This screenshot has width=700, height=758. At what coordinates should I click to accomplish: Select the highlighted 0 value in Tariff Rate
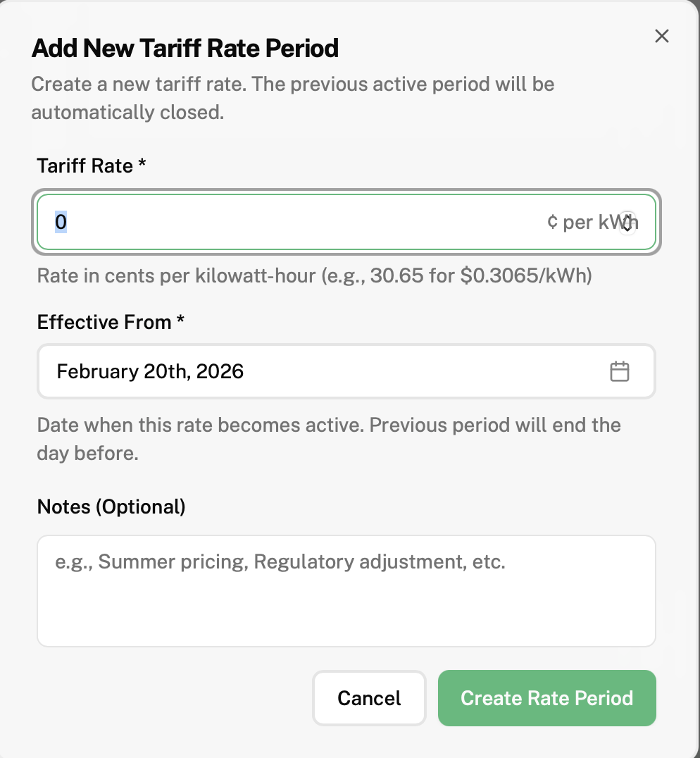[61, 223]
